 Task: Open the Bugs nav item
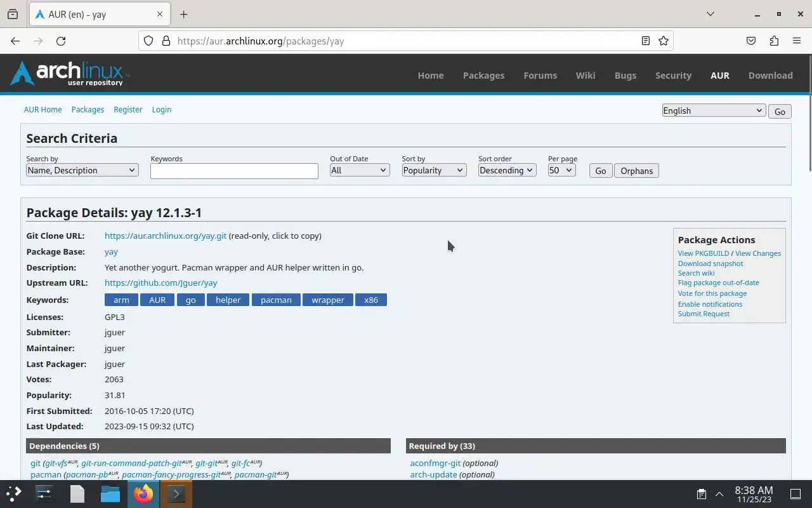click(625, 75)
